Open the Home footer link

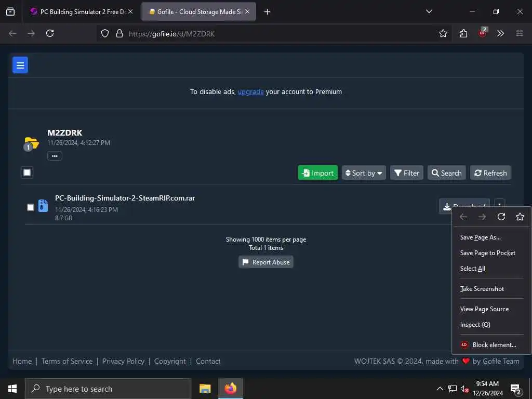tap(22, 361)
